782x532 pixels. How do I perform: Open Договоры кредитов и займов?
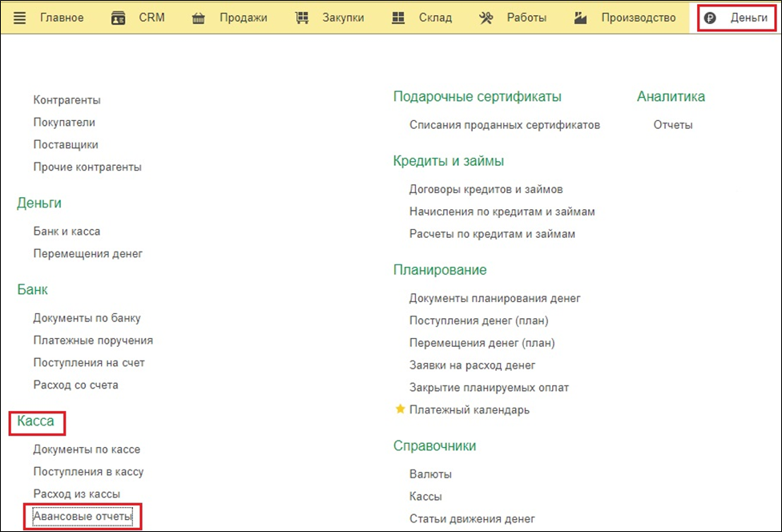pos(486,190)
